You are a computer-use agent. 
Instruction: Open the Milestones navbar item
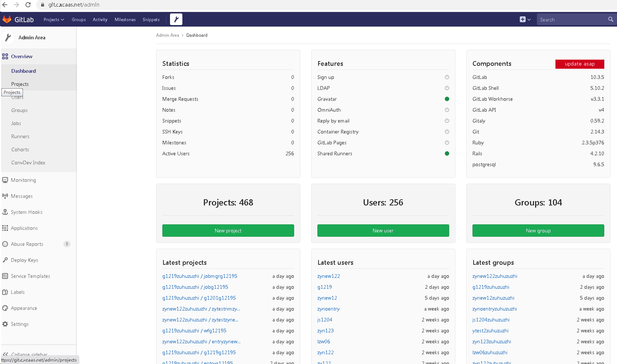pyautogui.click(x=125, y=20)
